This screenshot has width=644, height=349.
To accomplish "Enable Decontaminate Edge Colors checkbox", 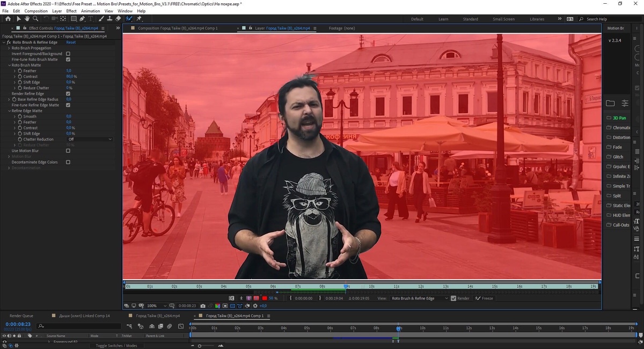I will pos(68,162).
